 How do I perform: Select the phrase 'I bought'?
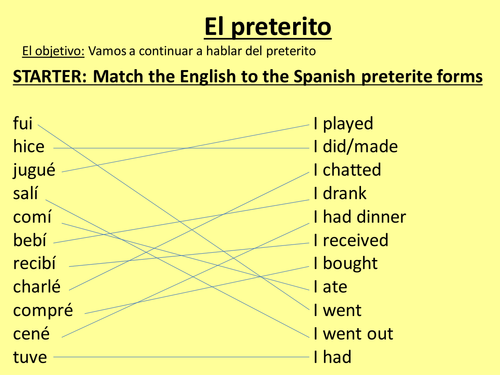(346, 264)
